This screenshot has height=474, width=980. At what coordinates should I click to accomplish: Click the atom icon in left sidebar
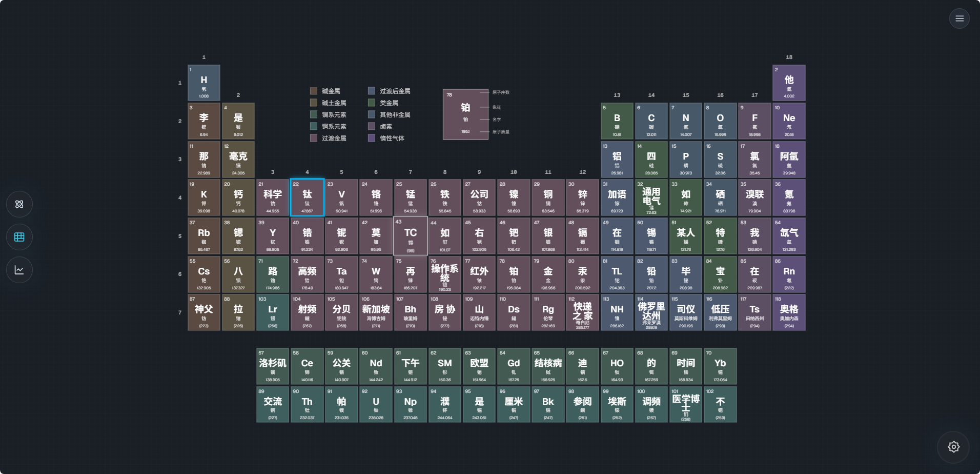click(x=19, y=204)
